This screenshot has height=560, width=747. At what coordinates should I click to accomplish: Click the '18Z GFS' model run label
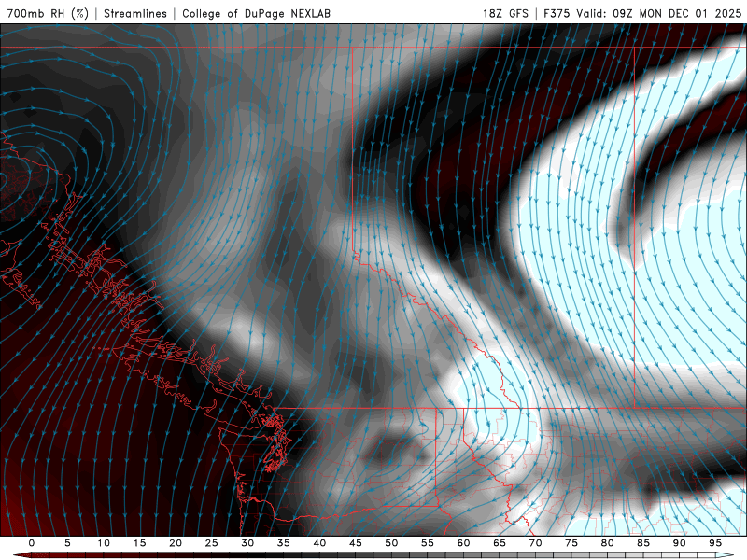[505, 13]
